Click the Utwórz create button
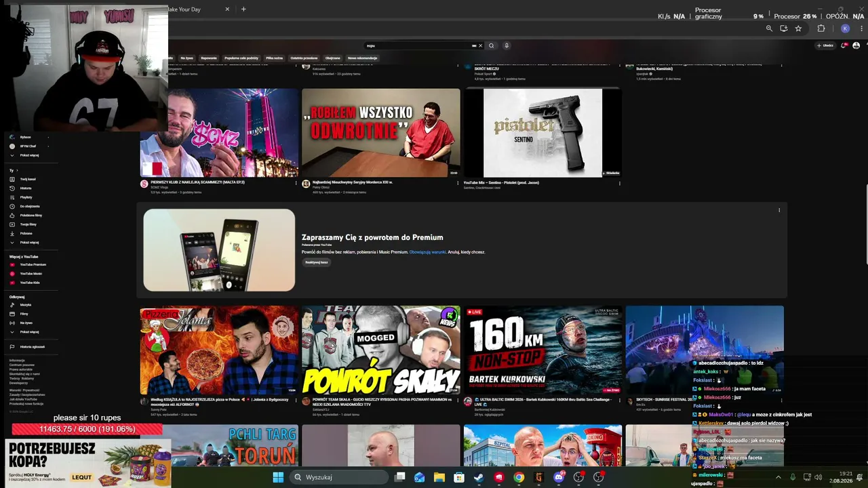Screen dimensions: 868x488 [825, 45]
